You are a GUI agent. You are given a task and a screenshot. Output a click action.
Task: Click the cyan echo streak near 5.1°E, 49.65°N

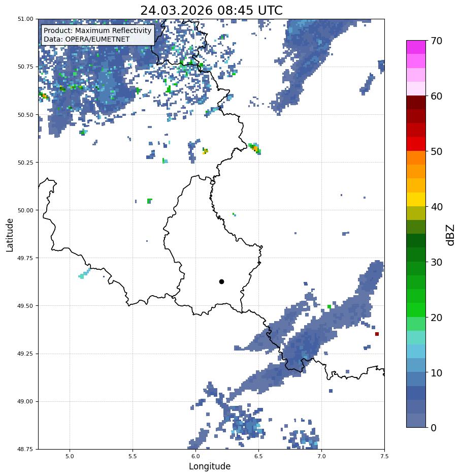pyautogui.click(x=84, y=273)
